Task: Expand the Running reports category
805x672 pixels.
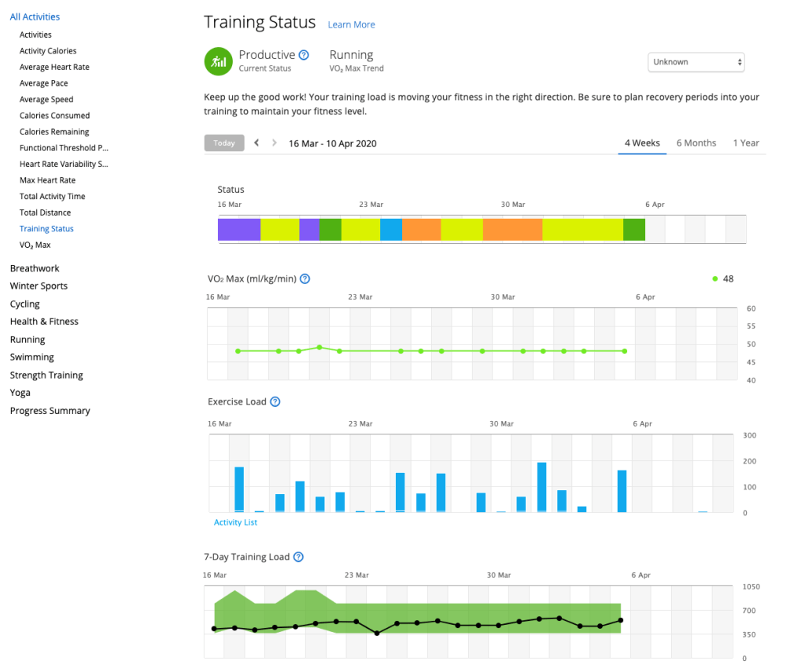Action: (x=28, y=340)
